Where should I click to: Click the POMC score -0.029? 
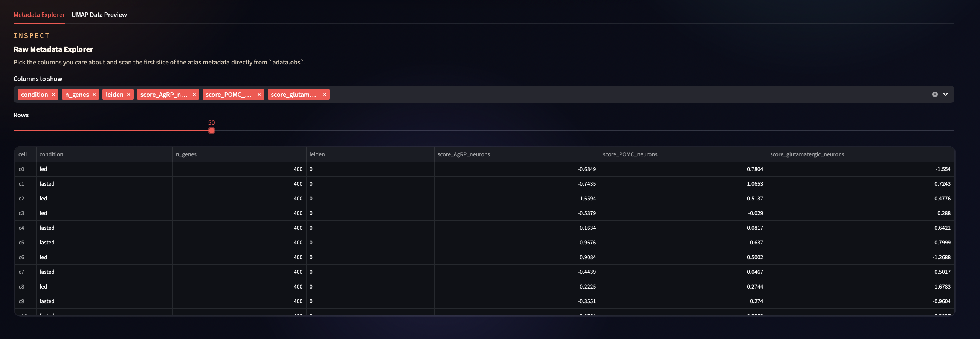tap(683, 214)
